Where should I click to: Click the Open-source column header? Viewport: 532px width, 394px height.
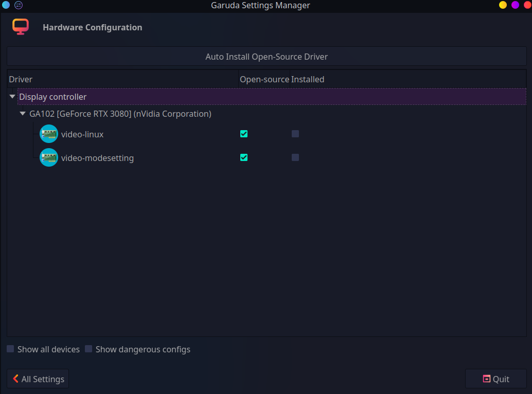point(264,79)
